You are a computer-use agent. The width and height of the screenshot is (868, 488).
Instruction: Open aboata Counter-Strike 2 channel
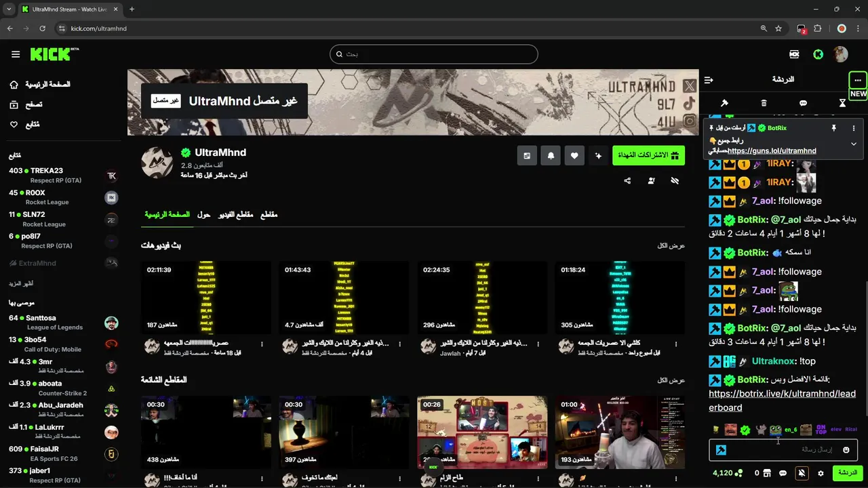[64, 388]
